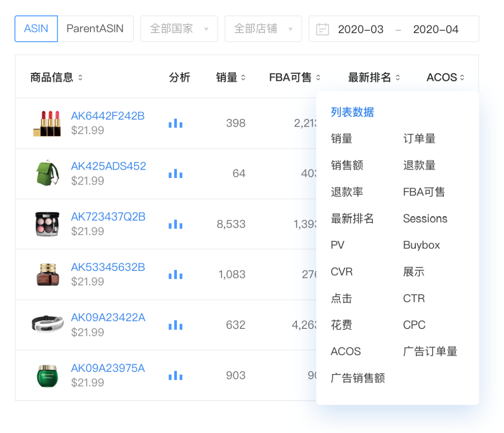Click analysis chart icon for AK53345632B
Viewport: 504px width, 433px height.
pos(175,274)
